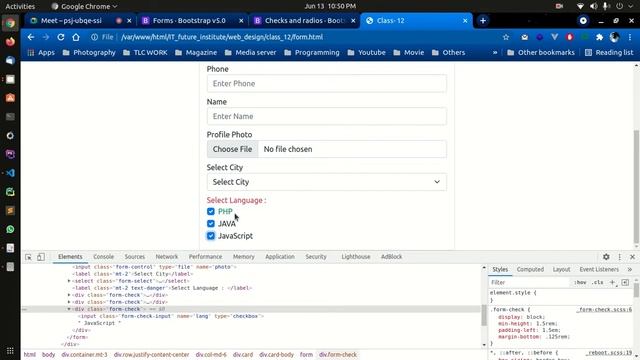Open the Apps shortcut in bookmarks bar
The width and height of the screenshot is (640, 360).
pos(41,53)
